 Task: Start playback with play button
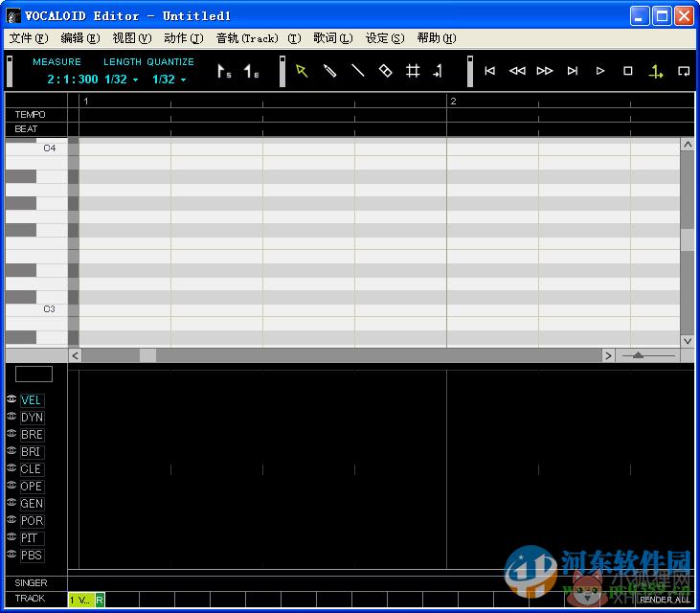[x=600, y=71]
